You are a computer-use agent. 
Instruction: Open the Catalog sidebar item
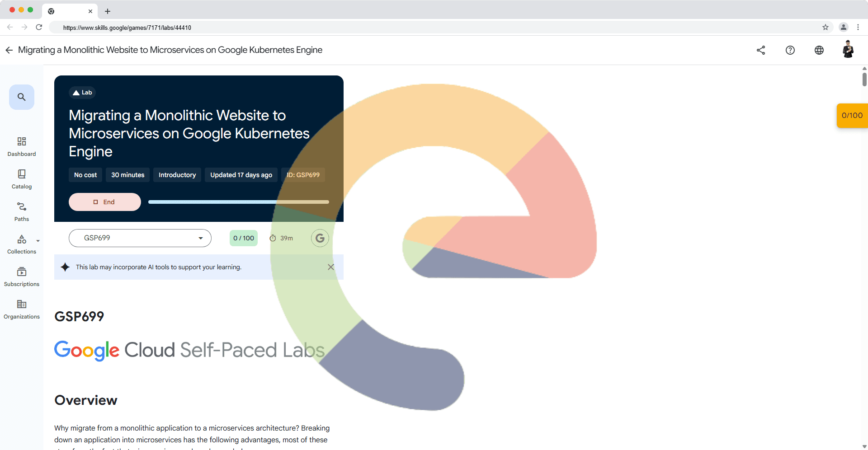click(22, 179)
